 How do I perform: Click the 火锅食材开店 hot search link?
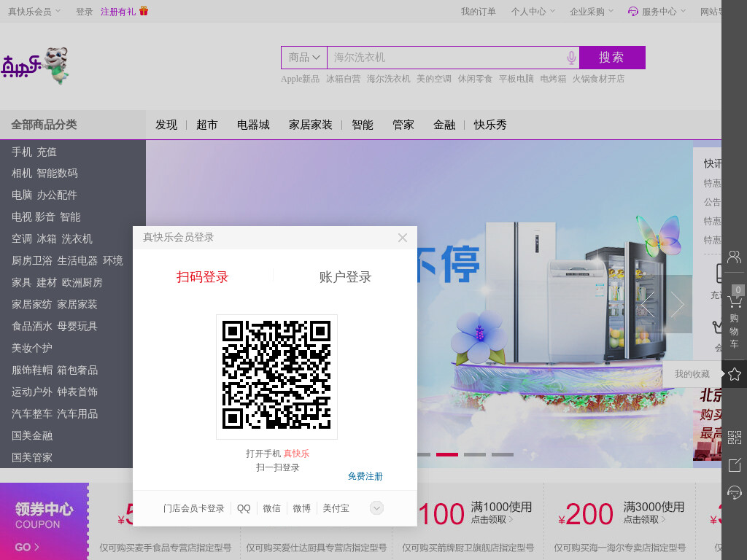click(x=598, y=79)
